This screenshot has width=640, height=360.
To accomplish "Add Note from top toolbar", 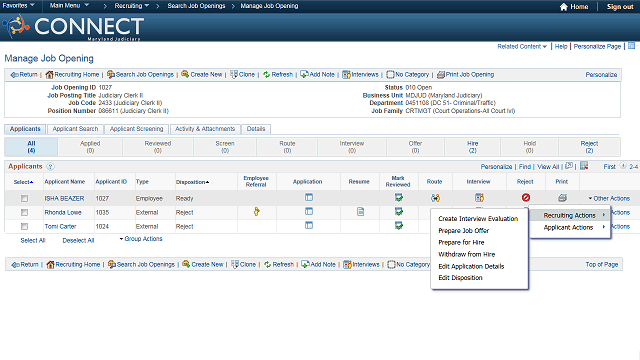I will (x=318, y=75).
